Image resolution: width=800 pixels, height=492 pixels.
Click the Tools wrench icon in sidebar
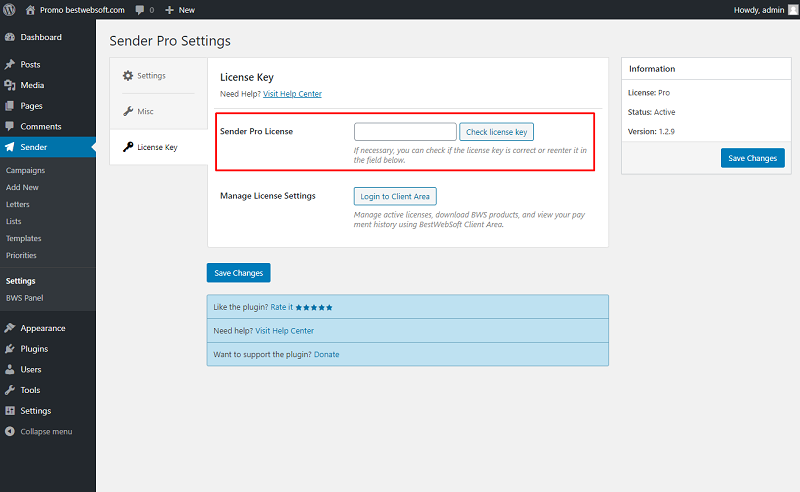[10, 390]
